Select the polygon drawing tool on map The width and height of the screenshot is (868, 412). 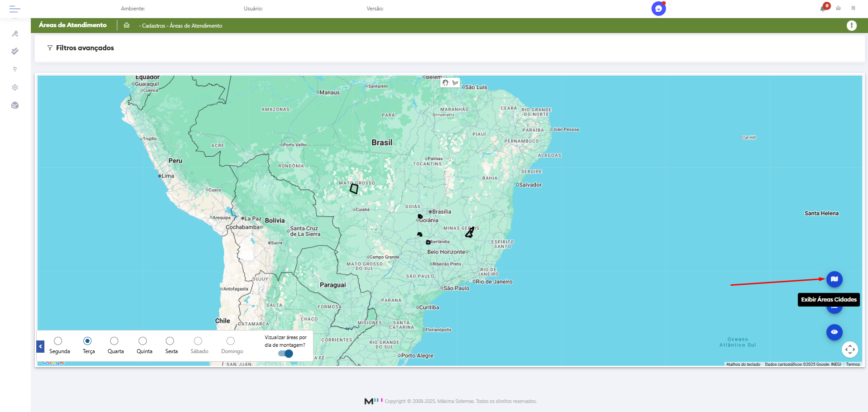point(455,83)
